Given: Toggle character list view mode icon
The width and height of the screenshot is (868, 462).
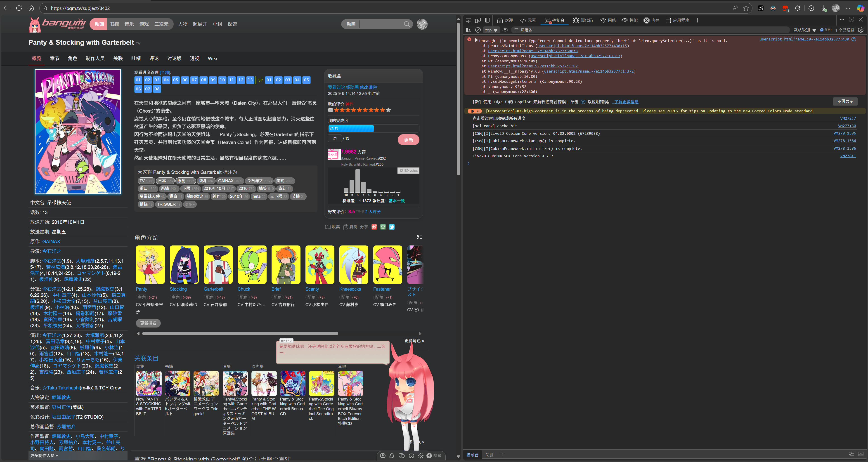Looking at the screenshot, I should [x=419, y=237].
